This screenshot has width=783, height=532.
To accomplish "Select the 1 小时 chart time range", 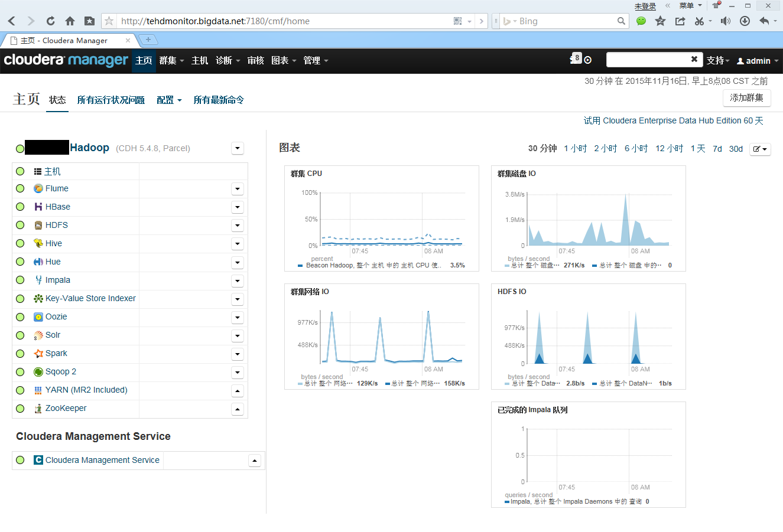I will click(x=576, y=149).
